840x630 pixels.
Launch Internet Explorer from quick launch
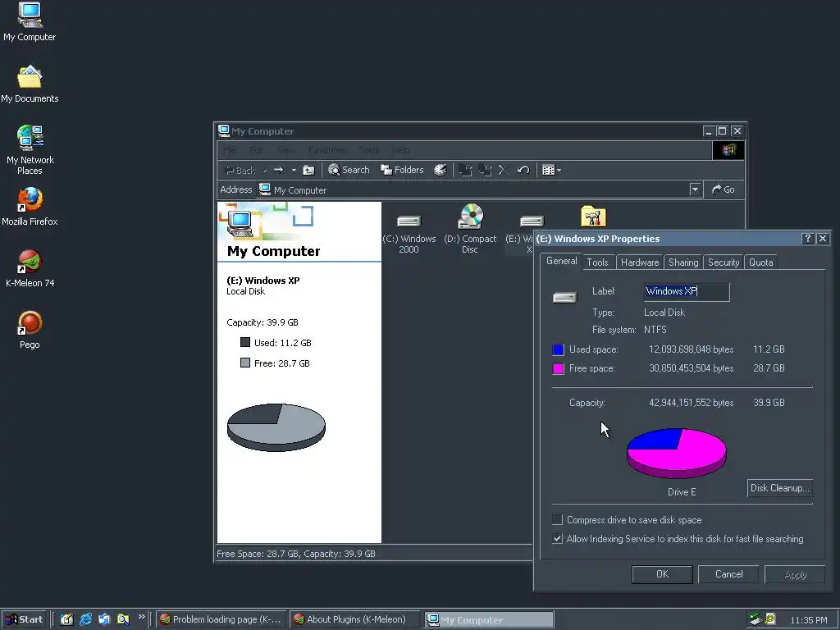click(85, 619)
